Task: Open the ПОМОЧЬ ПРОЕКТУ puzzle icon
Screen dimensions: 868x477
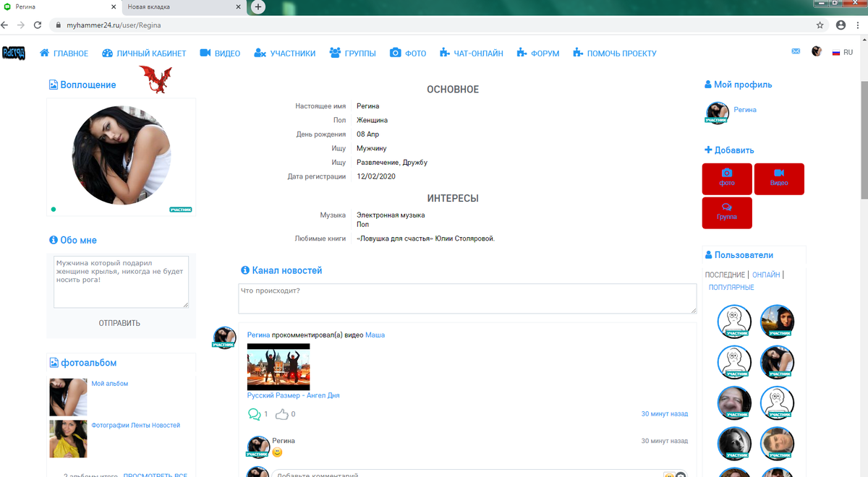Action: [x=577, y=53]
